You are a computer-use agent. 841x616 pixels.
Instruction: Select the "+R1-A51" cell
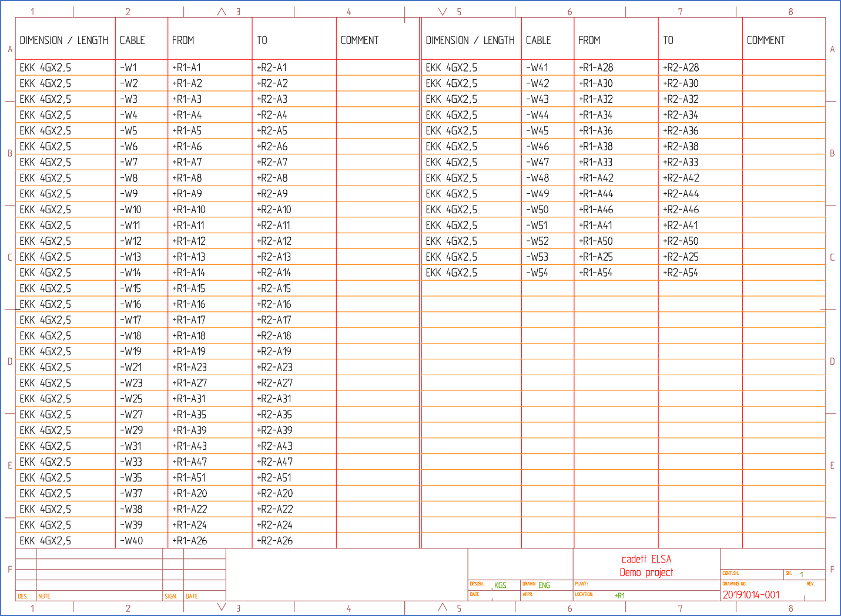click(x=189, y=478)
